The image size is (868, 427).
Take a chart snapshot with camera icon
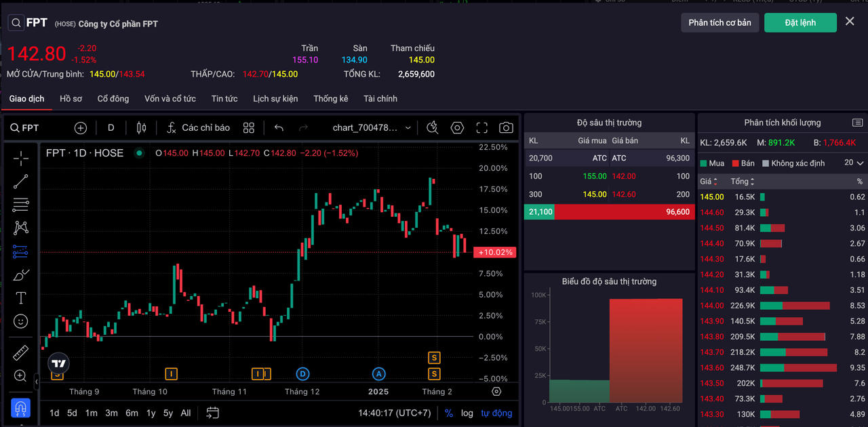click(506, 128)
